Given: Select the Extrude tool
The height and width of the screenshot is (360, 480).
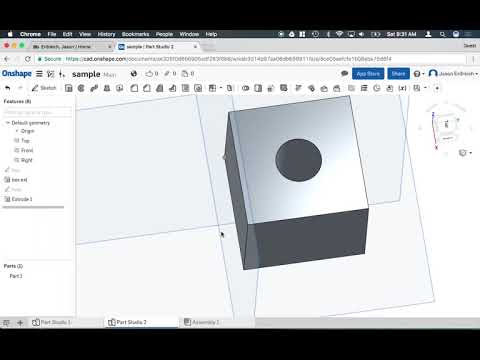Looking at the screenshot, I should tap(68, 88).
